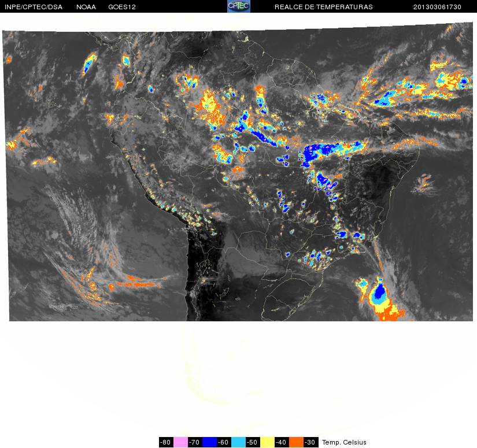
Task: Click the REALCE DE TEMPERATURAS title
Action: pyautogui.click(x=324, y=7)
